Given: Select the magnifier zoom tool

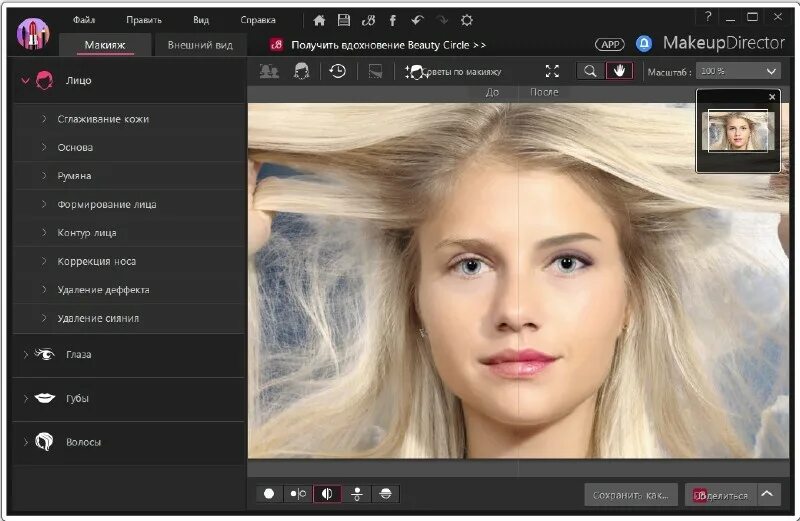Looking at the screenshot, I should 590,71.
